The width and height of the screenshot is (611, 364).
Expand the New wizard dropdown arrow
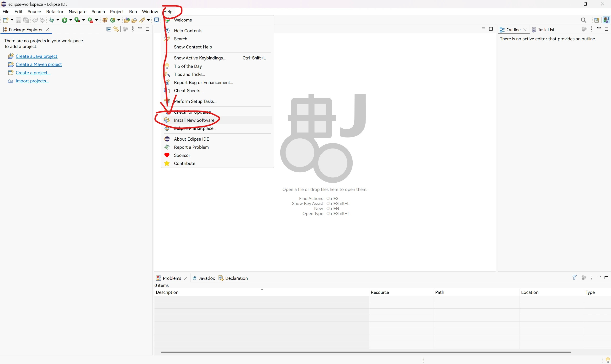tap(12, 20)
